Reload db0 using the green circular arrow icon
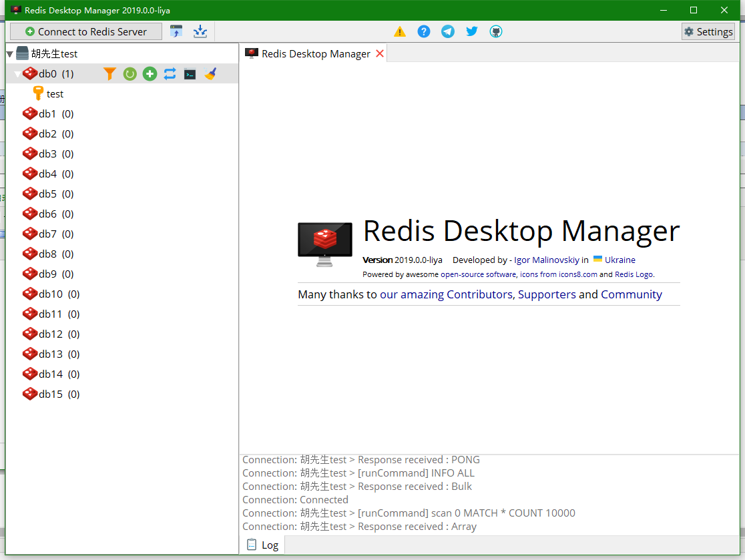The height and width of the screenshot is (560, 745). [130, 73]
